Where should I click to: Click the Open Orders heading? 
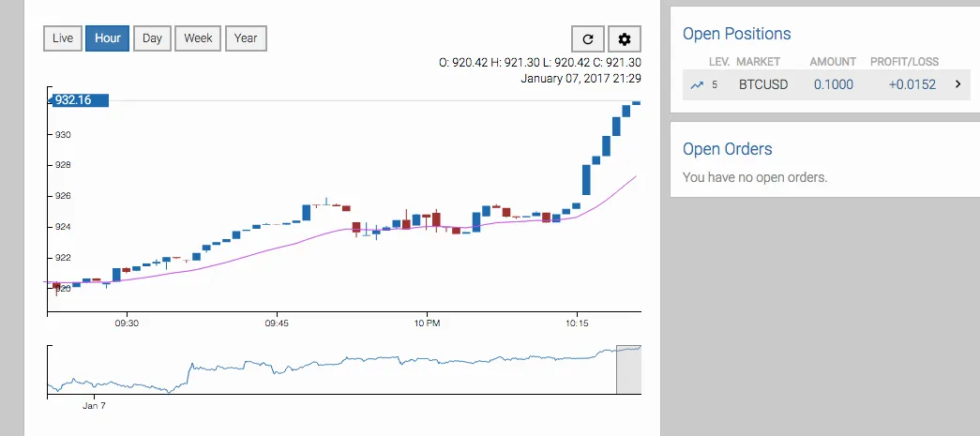[728, 149]
